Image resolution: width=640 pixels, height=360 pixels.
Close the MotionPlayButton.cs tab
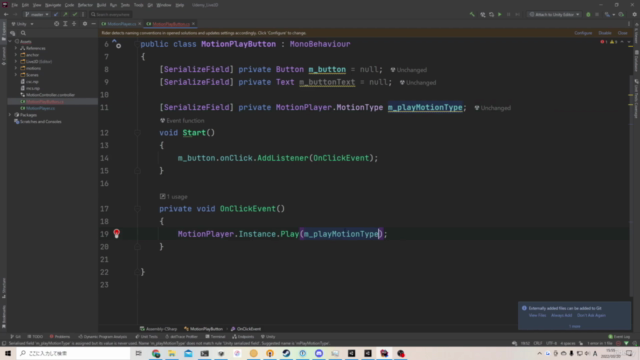tap(193, 24)
